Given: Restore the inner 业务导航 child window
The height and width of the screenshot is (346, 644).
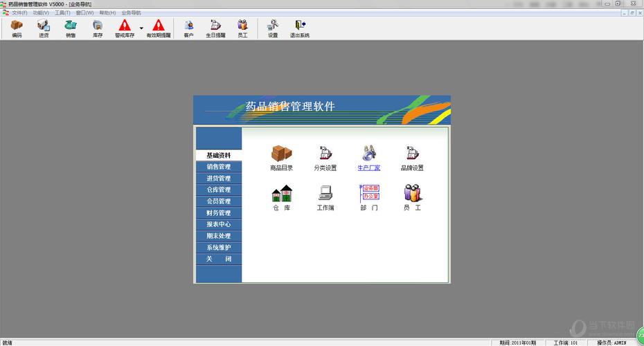Looking at the screenshot, I should coord(632,12).
